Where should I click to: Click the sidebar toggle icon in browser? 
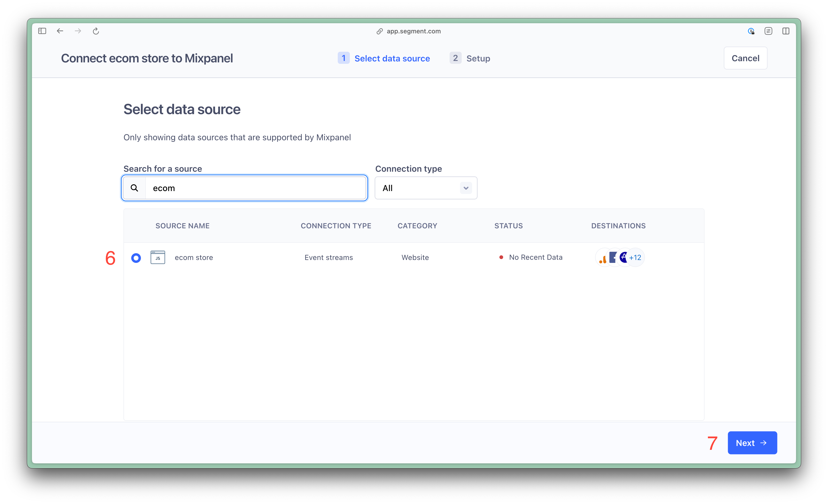coord(42,31)
